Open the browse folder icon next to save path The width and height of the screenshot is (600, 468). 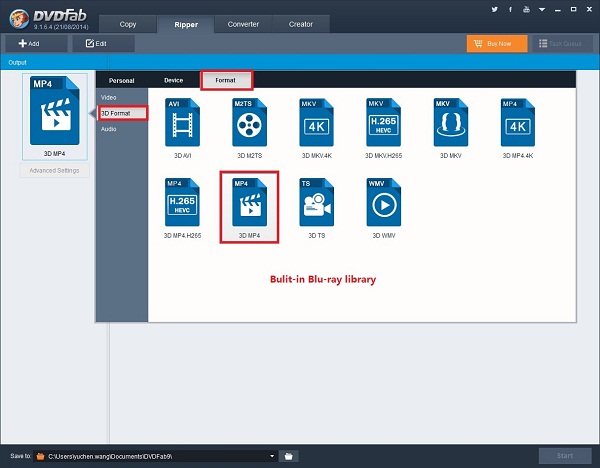click(289, 456)
